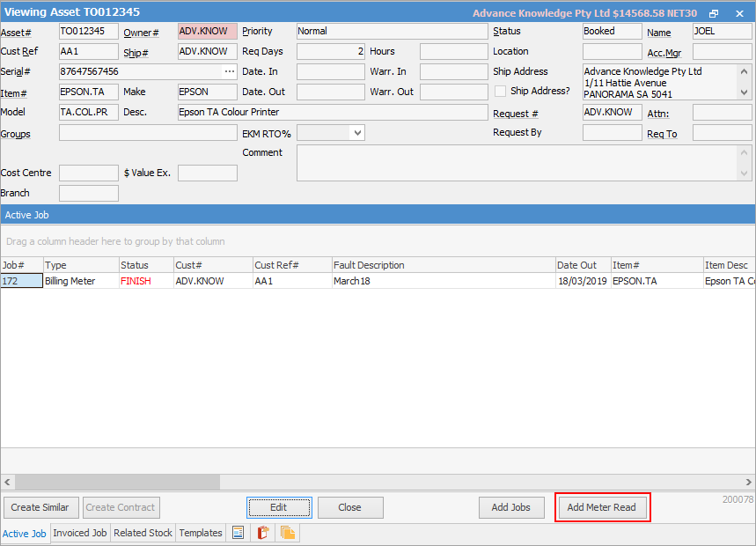Image resolution: width=756 pixels, height=546 pixels.
Task: Click the restore window icon in title bar
Action: [714, 13]
